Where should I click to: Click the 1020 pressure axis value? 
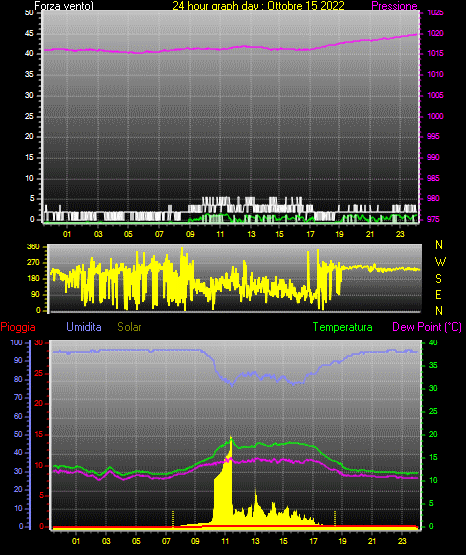[x=435, y=33]
